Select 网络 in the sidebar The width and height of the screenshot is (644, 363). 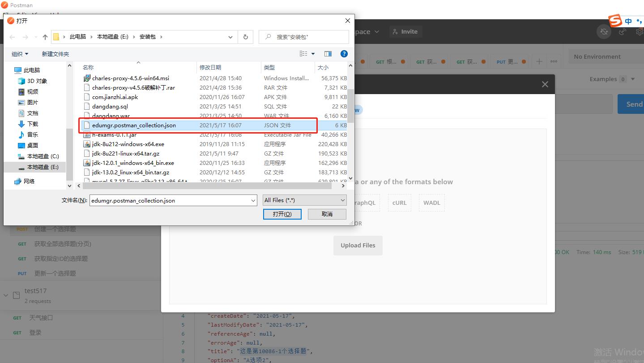click(25, 181)
